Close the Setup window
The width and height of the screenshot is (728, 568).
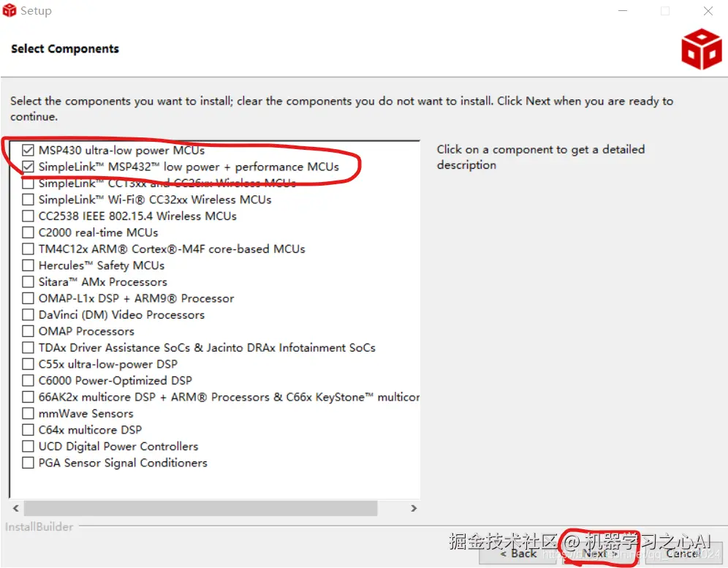[708, 11]
